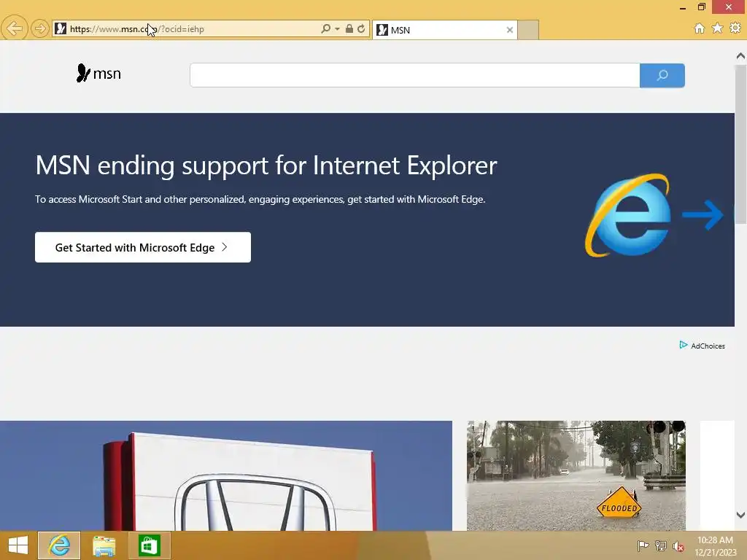The image size is (747, 560).
Task: Click the browser Forward arrow button
Action: pyautogui.click(x=40, y=28)
